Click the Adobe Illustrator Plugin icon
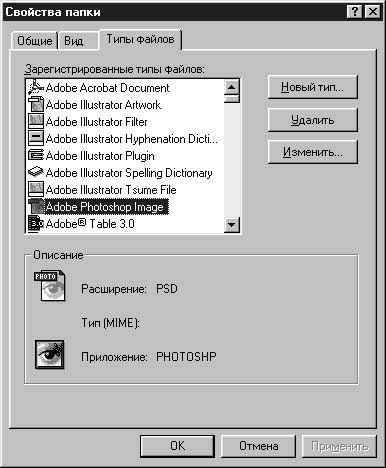Image resolution: width=386 pixels, height=468 pixels. [36, 155]
